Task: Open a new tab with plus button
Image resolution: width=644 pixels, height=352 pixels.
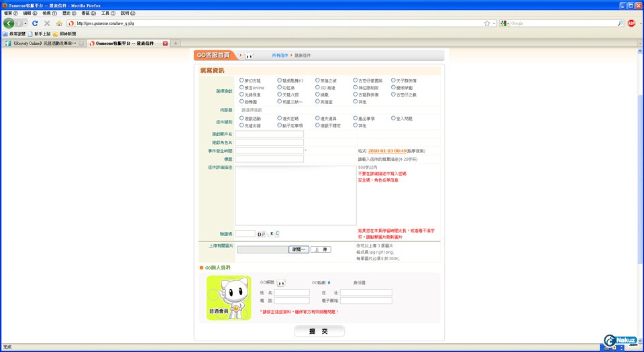Action: coord(175,43)
